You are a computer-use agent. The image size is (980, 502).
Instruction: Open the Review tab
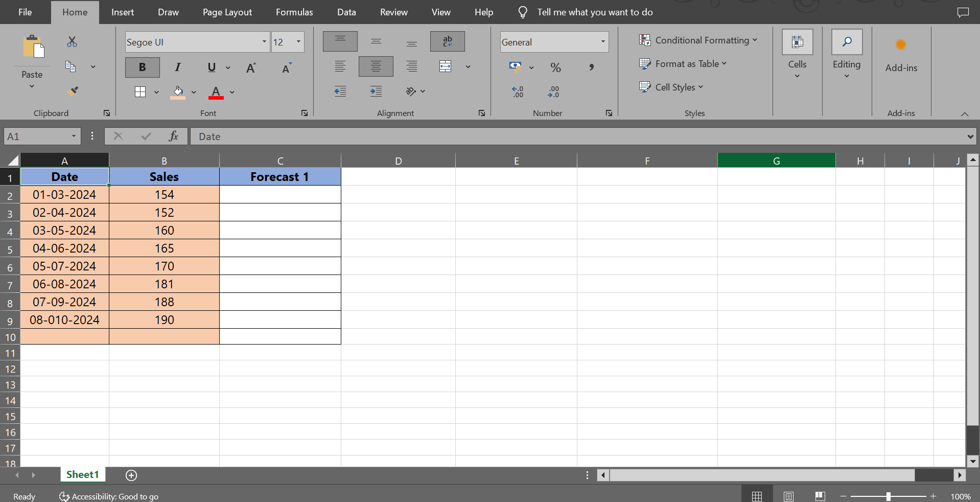393,12
